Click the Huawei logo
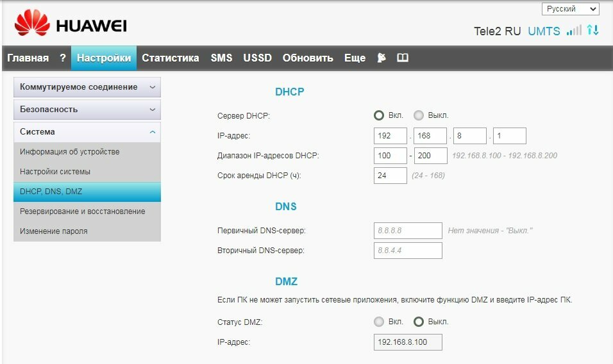The width and height of the screenshot is (613, 364). click(x=71, y=23)
